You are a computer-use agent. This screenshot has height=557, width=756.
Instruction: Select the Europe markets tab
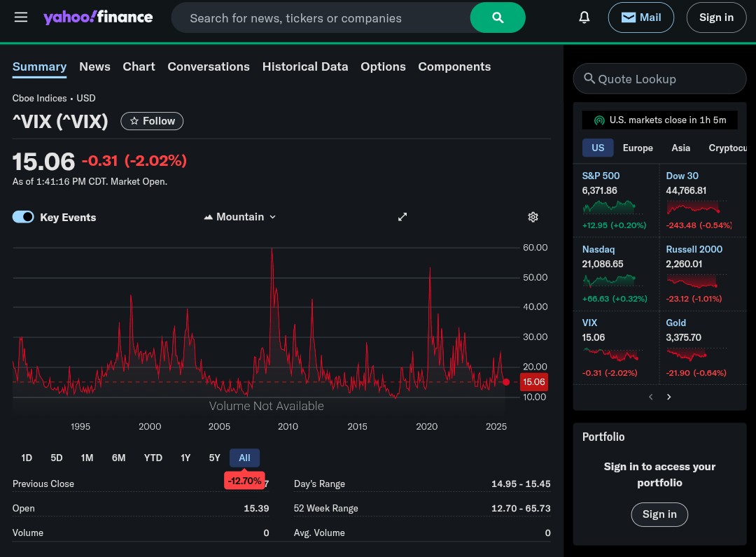click(638, 148)
